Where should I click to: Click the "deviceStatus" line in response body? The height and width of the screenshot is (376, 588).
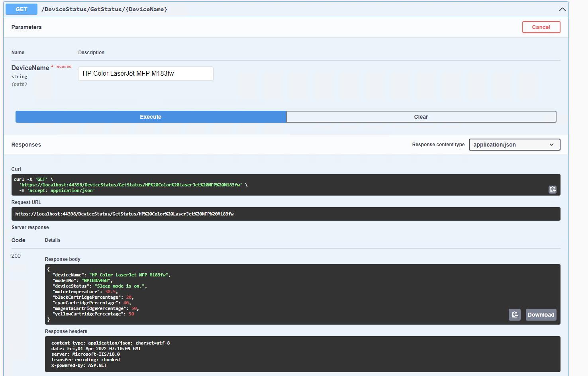100,286
